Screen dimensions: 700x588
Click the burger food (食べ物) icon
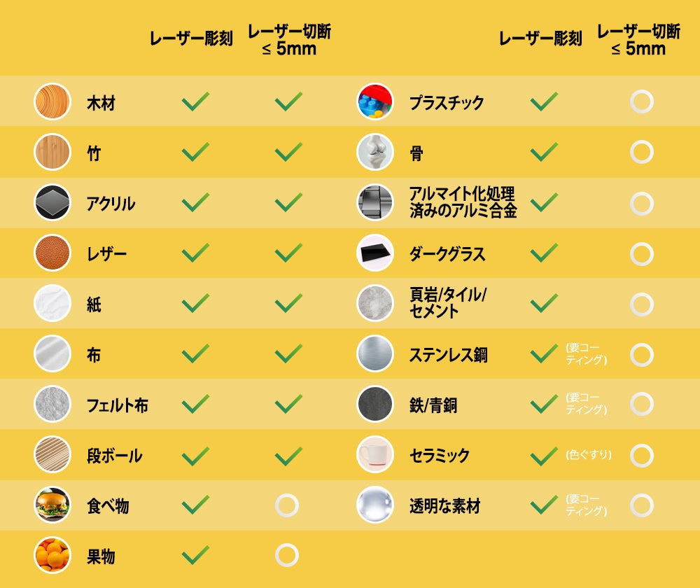(x=52, y=505)
